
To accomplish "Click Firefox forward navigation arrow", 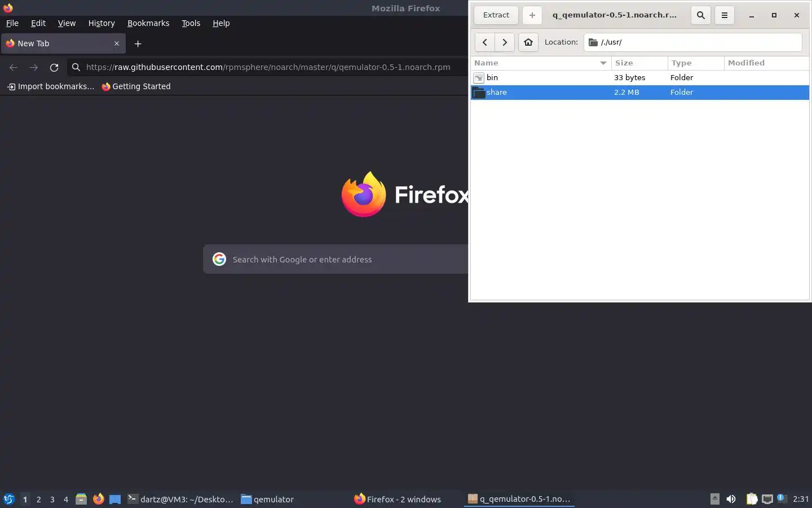I will coord(34,67).
